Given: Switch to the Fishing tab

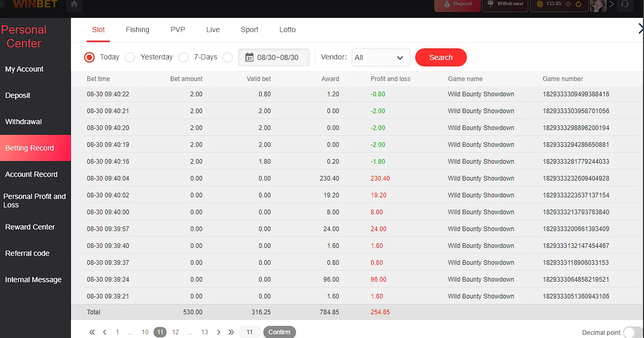Looking at the screenshot, I should point(137,29).
